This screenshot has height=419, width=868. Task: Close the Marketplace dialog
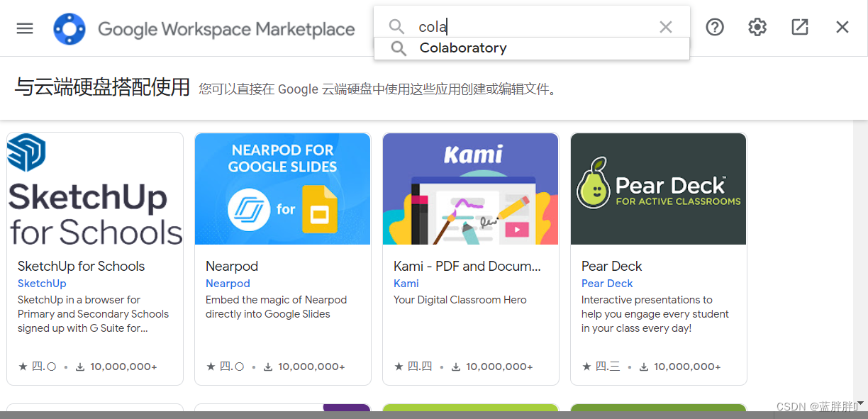tap(842, 27)
